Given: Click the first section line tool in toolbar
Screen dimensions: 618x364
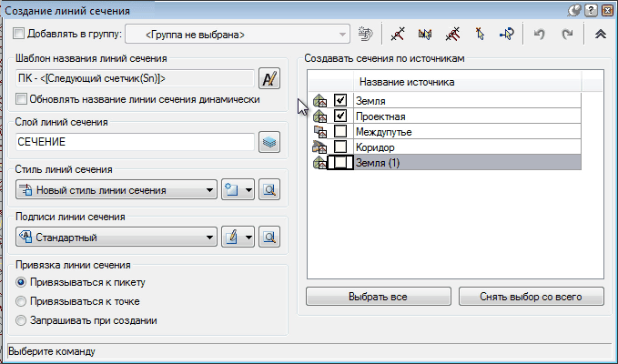Looking at the screenshot, I should coord(397,35).
